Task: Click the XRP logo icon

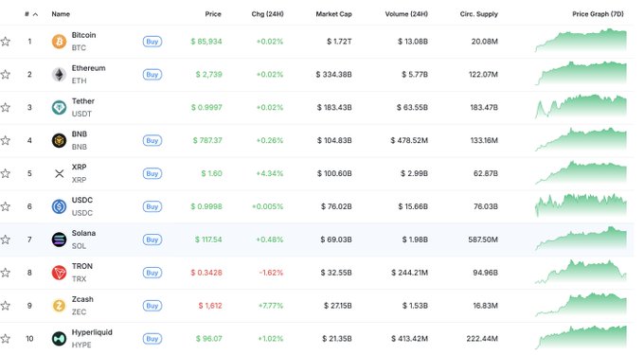Action: (59, 173)
